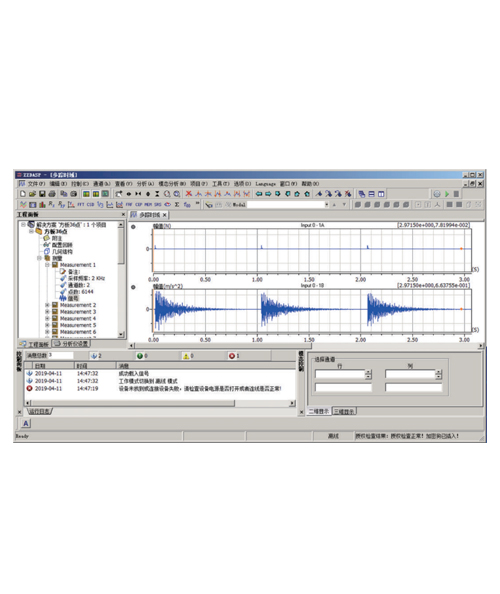The height and width of the screenshot is (594, 500).
Task: Switch to the 分析仪设置 panel tab
Action: pos(71,344)
